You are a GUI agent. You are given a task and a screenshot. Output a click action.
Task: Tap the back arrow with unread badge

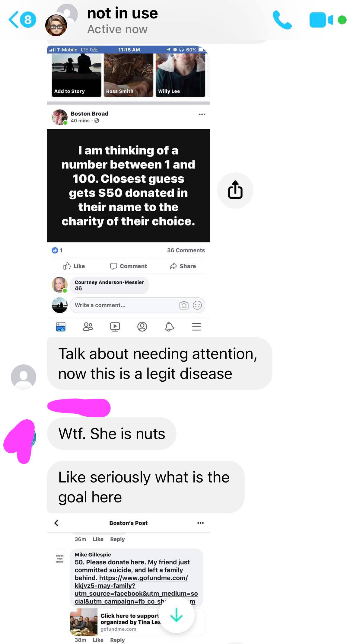tap(22, 20)
